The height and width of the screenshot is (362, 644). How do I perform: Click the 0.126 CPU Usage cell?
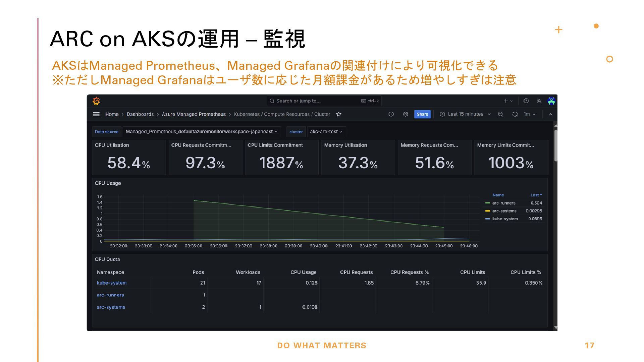click(311, 283)
